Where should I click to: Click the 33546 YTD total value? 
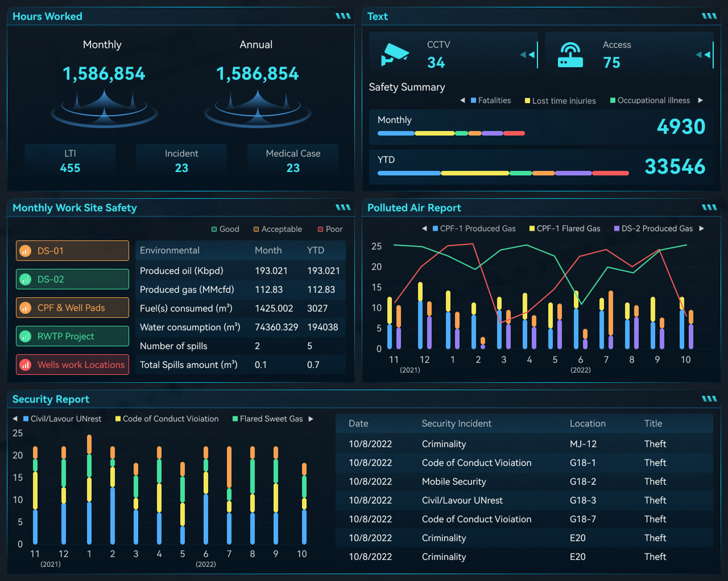(x=675, y=167)
